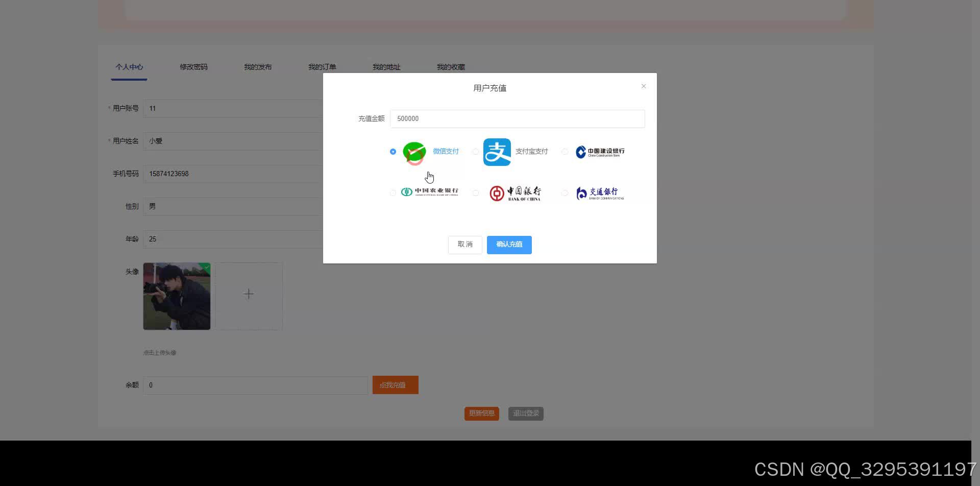The width and height of the screenshot is (980, 486).
Task: Click the China Construction Bank logo
Action: point(600,152)
